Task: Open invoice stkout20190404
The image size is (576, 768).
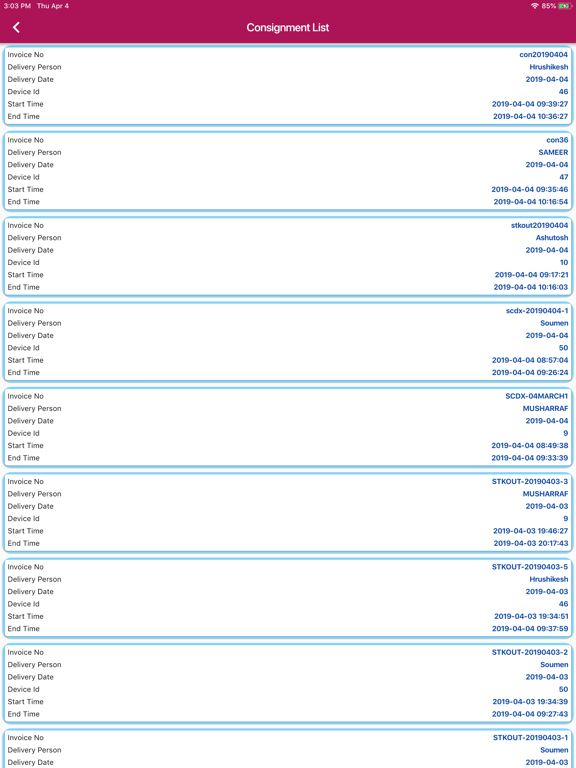Action: 539,225
